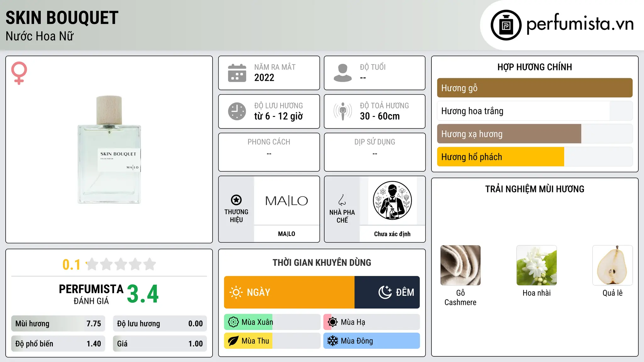The width and height of the screenshot is (644, 362).
Task: Click the perfumista.vn site name
Action: [580, 24]
